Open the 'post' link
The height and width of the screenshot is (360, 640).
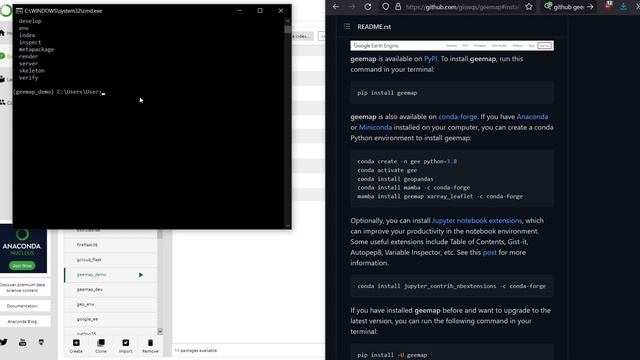pos(489,252)
